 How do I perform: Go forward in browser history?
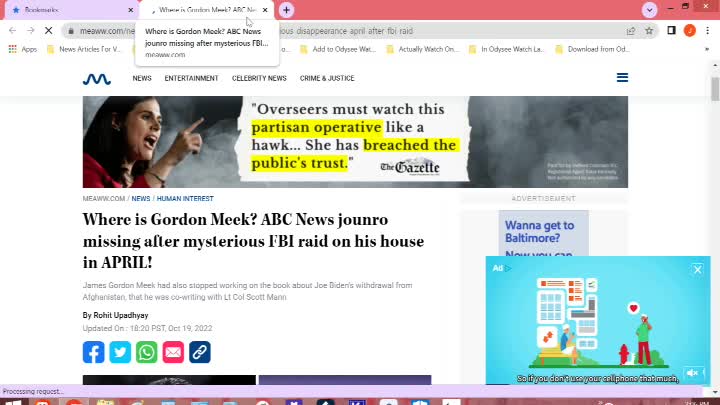pyautogui.click(x=31, y=31)
